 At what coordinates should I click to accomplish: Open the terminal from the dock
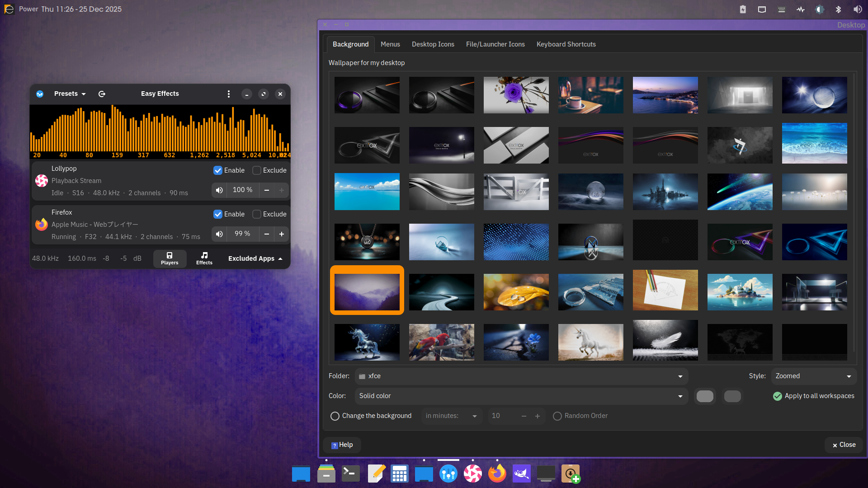pyautogui.click(x=350, y=474)
